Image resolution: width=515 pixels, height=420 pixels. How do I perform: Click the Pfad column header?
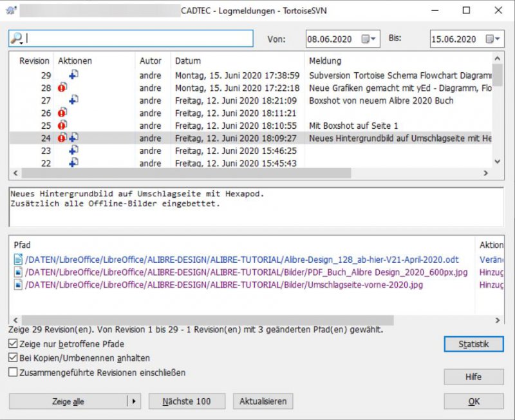click(22, 245)
